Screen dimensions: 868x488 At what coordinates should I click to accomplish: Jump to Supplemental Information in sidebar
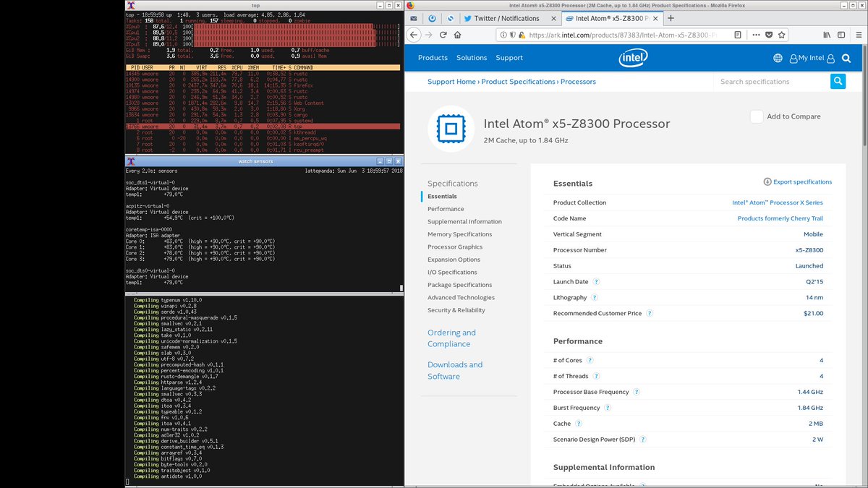pyautogui.click(x=464, y=221)
